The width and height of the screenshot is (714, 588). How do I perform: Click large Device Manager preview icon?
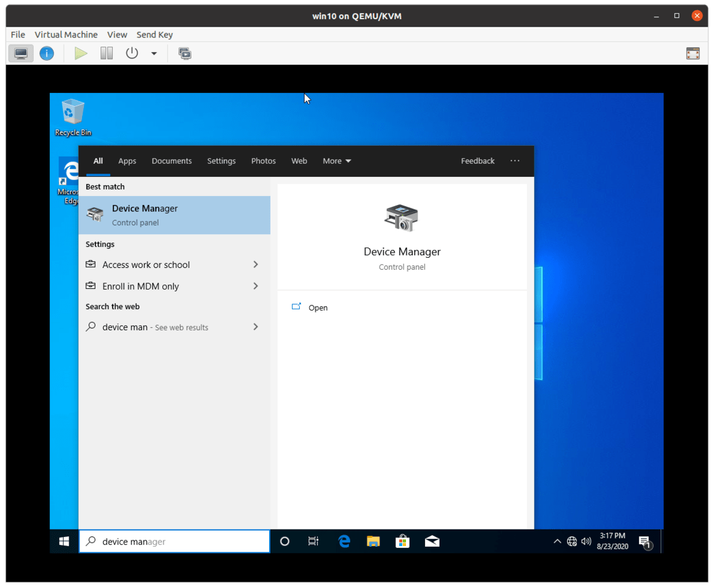point(401,218)
